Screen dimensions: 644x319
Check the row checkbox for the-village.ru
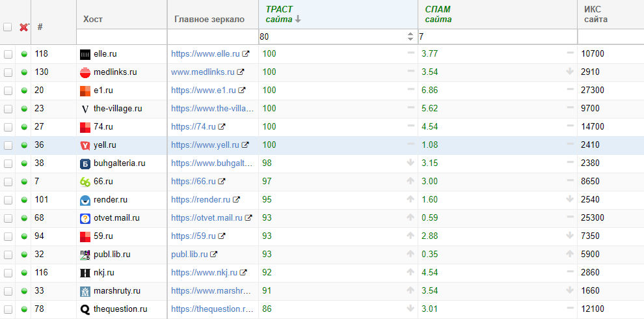(8, 109)
